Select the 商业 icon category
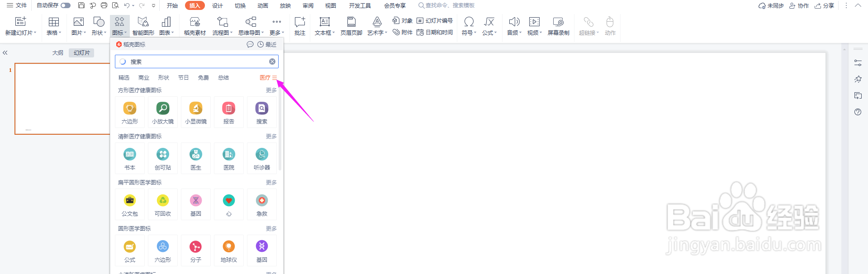This screenshot has height=274, width=868. 144,78
